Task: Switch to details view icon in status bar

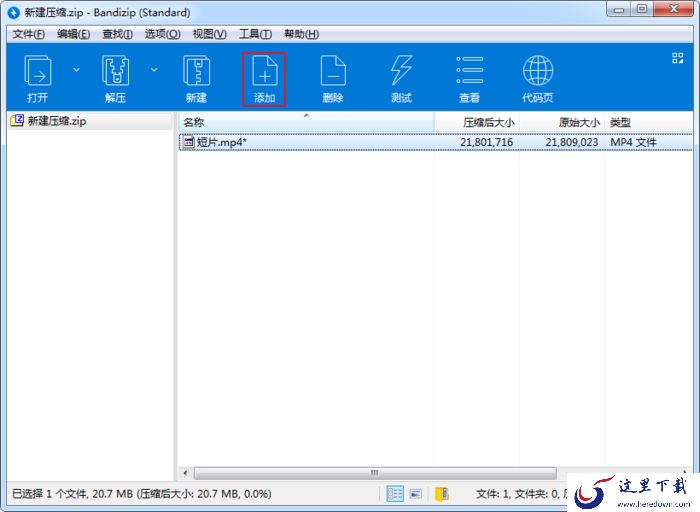Action: point(395,494)
